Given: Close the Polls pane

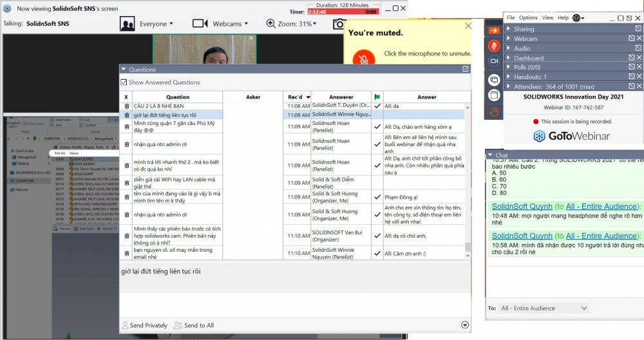Looking at the screenshot, I should click(x=639, y=67).
